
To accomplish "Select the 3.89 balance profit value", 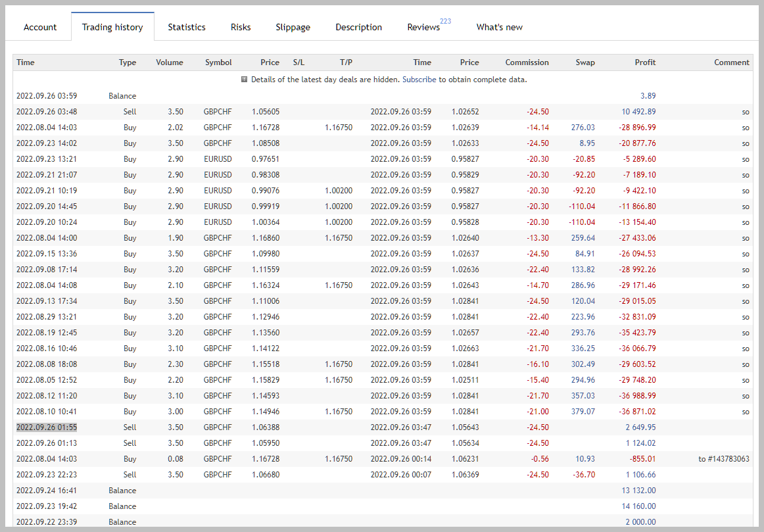I will [648, 96].
